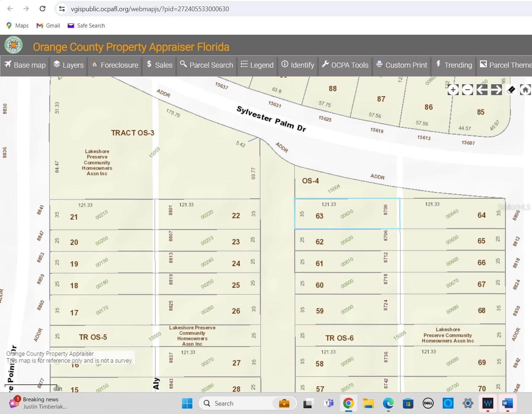The height and width of the screenshot is (414, 532).
Task: Open the Sales toolbar option
Action: pos(159,65)
